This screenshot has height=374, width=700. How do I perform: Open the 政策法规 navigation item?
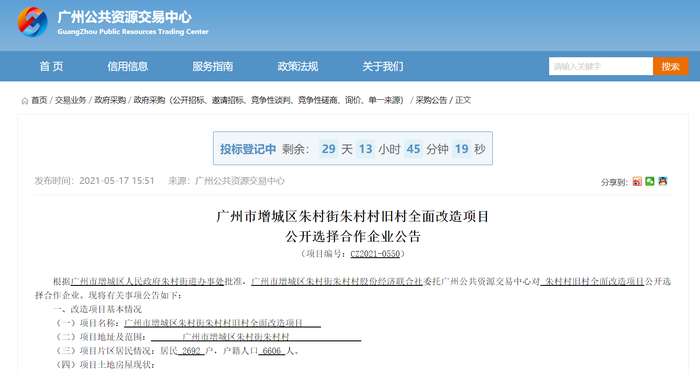(298, 66)
